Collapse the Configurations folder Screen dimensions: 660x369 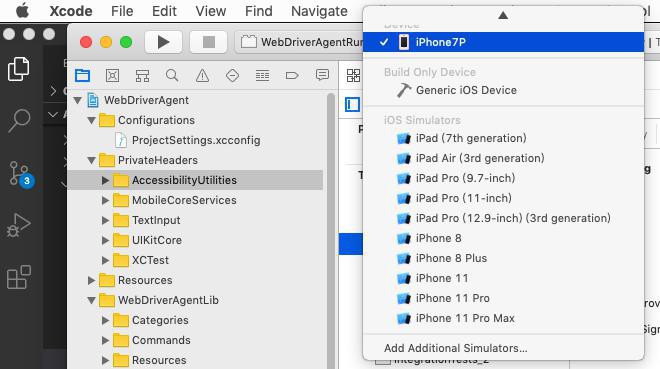click(91, 120)
